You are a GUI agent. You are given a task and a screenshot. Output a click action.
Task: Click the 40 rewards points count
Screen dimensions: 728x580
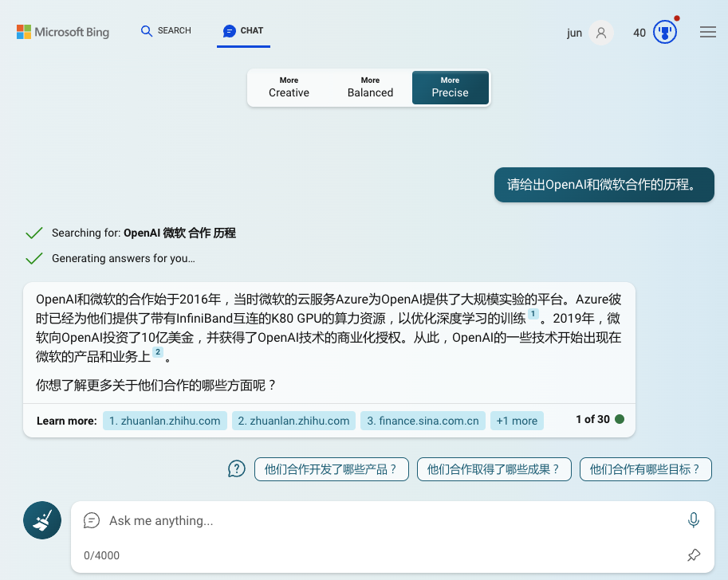pyautogui.click(x=639, y=33)
